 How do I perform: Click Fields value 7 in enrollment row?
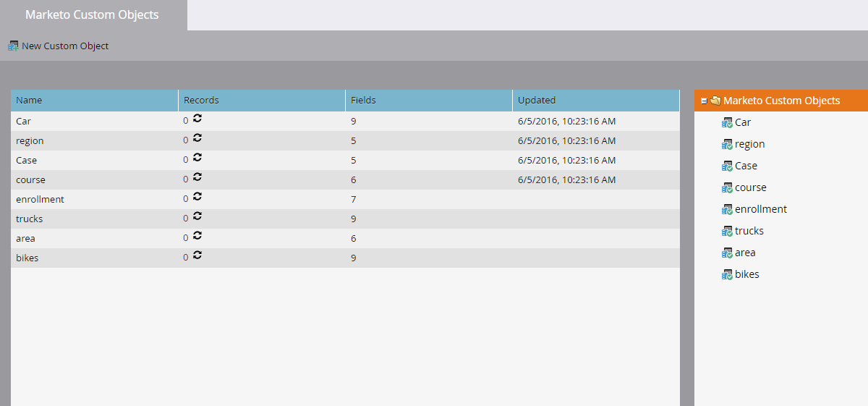tap(353, 199)
